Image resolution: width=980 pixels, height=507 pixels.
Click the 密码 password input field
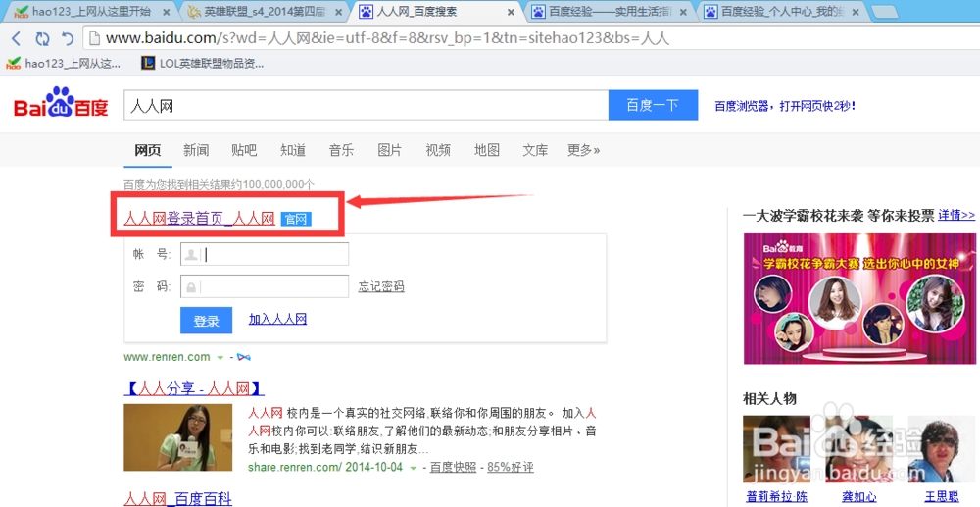pos(265,286)
